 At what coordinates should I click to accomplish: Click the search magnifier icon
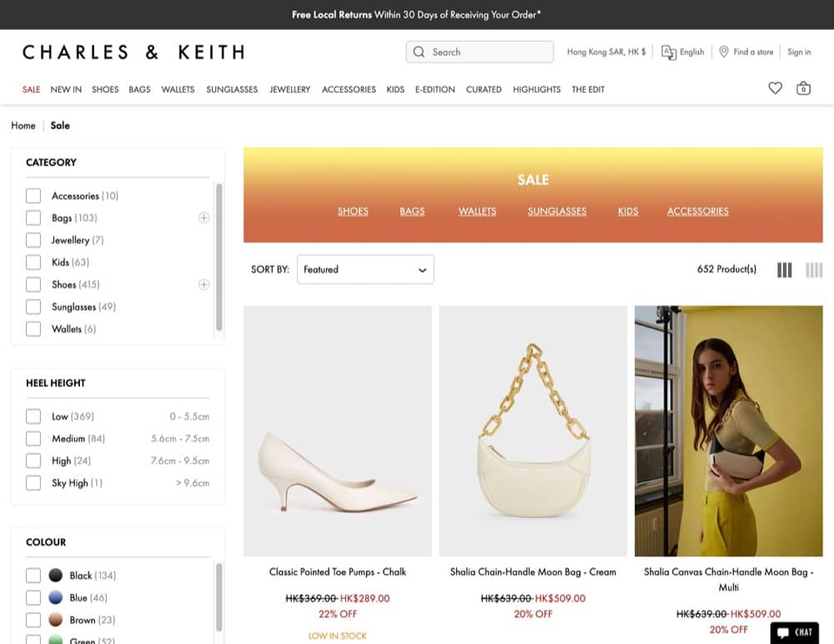pyautogui.click(x=419, y=53)
